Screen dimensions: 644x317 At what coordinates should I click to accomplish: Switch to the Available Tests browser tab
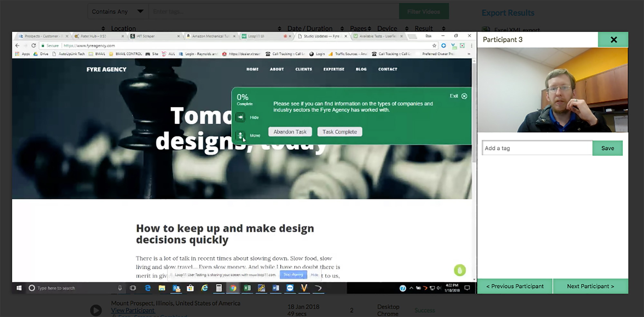click(377, 36)
